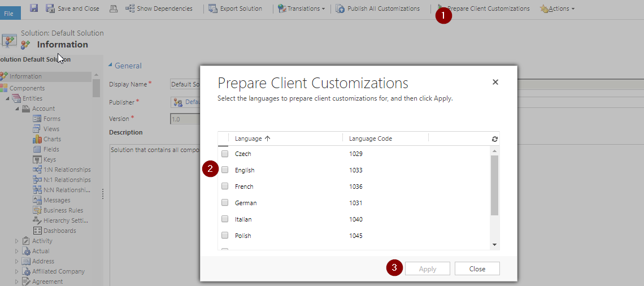Expand the Affiliated Company entity node
Viewport: 644px width, 286px height.
pyautogui.click(x=17, y=272)
